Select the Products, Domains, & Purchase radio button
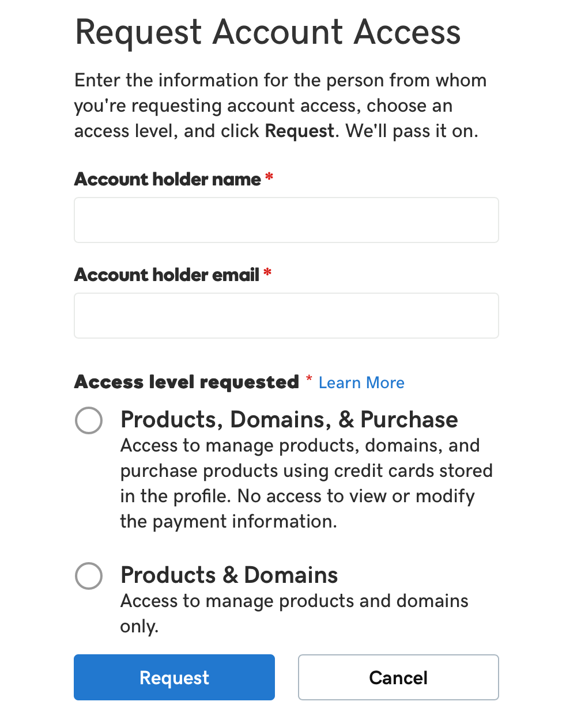 (89, 420)
